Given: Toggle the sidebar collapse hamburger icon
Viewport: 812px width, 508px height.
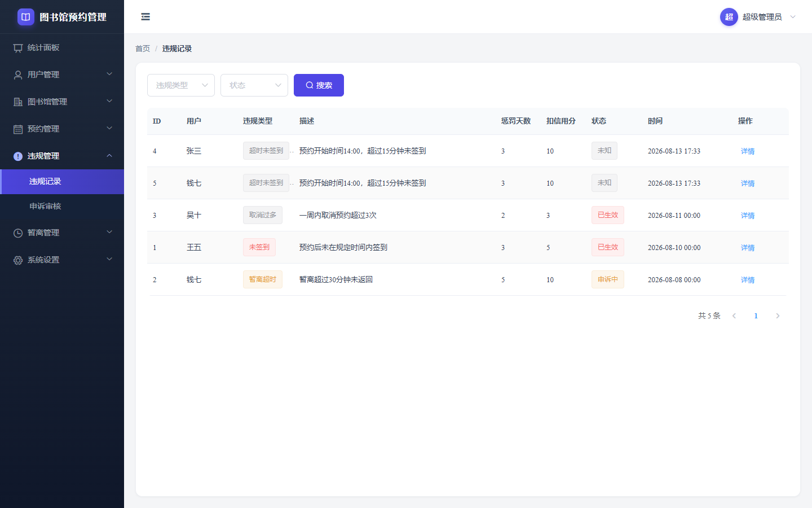Looking at the screenshot, I should (145, 17).
